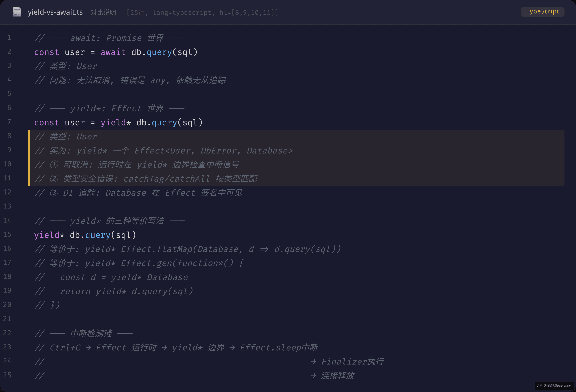This screenshot has height=392, width=576.
Task: Click line number 21 in the gutter
Action: [7, 319]
